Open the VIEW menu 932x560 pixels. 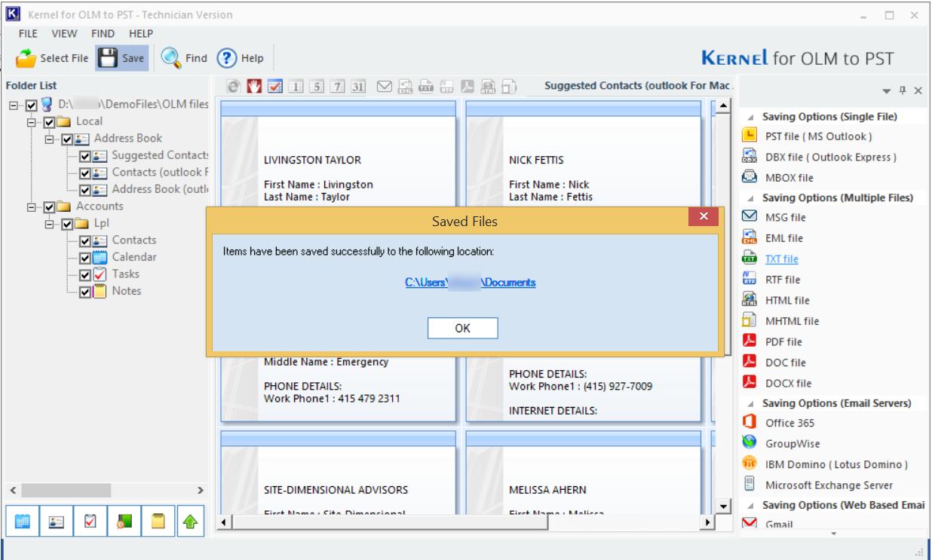tap(64, 33)
